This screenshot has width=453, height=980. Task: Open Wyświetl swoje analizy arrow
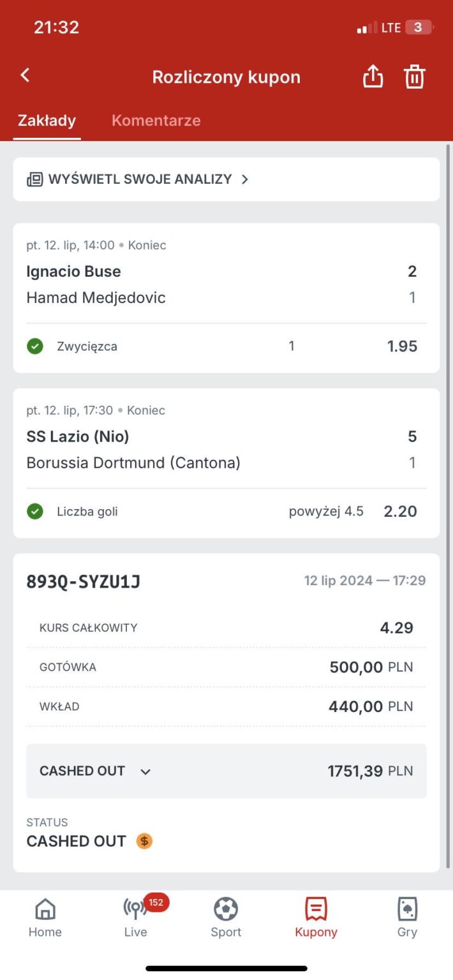point(245,179)
